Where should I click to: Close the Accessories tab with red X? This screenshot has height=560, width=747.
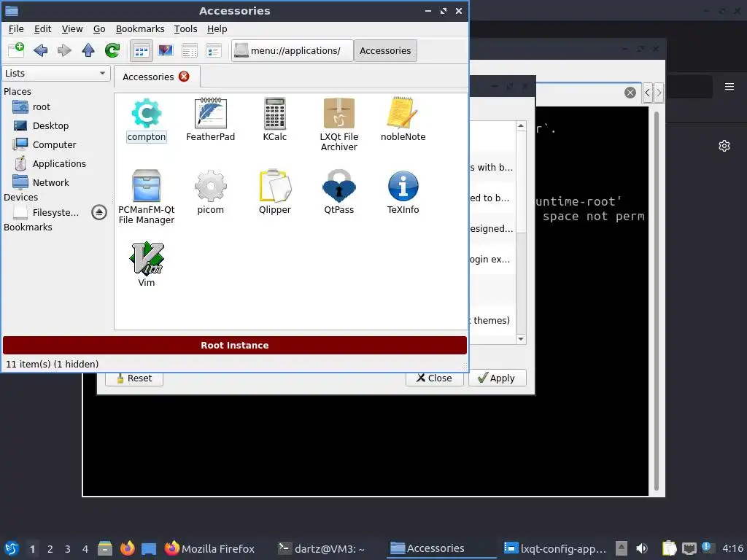point(184,77)
